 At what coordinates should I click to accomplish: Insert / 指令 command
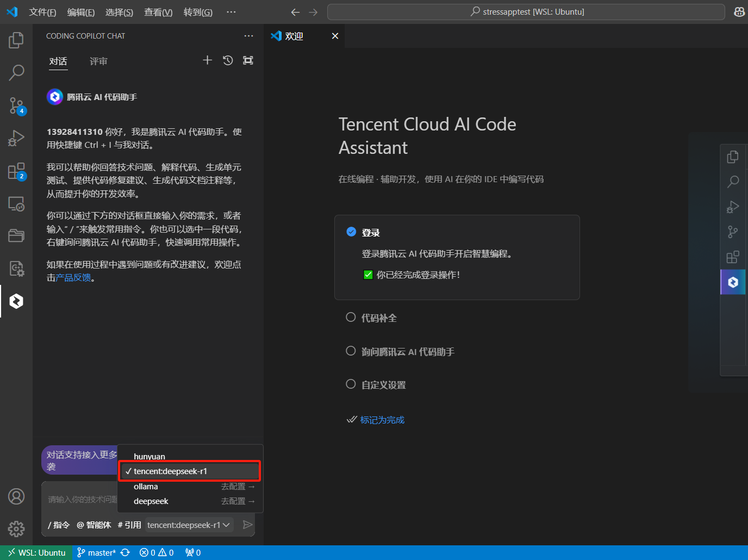[59, 525]
